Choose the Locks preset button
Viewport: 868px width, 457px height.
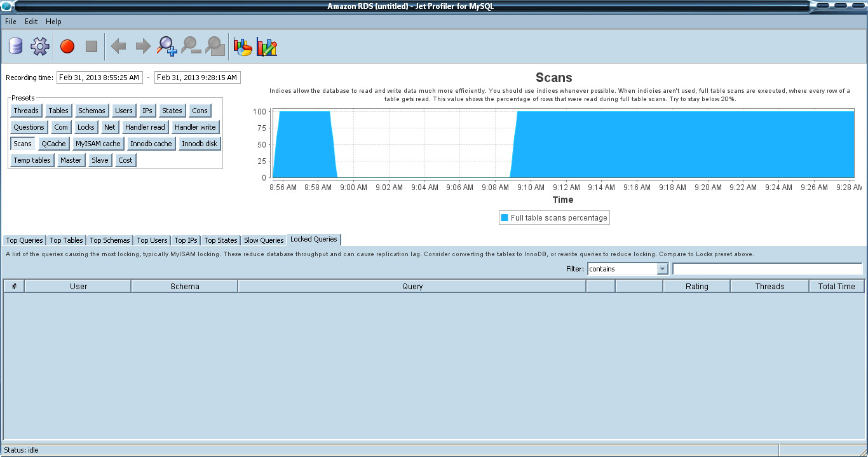tap(86, 127)
